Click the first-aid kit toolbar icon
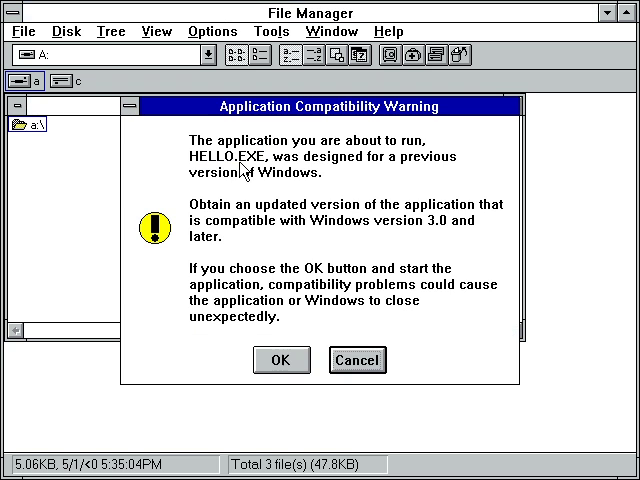This screenshot has height=480, width=640. point(413,55)
